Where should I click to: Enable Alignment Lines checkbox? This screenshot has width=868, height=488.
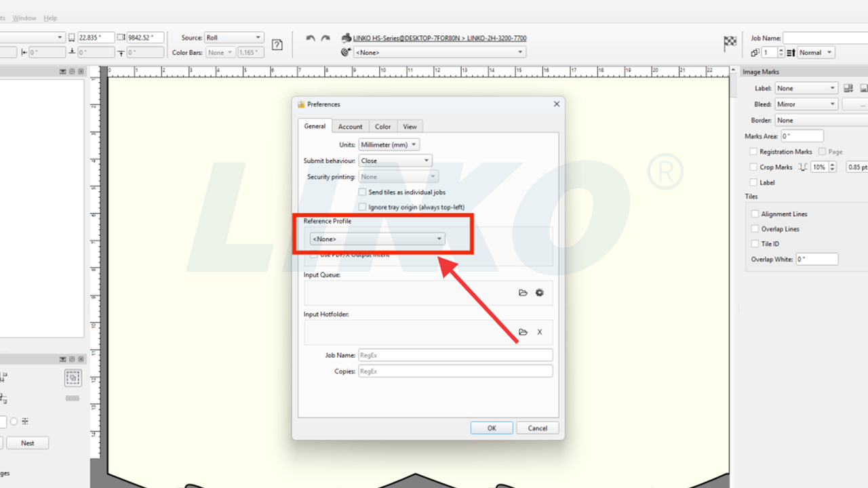coord(755,213)
